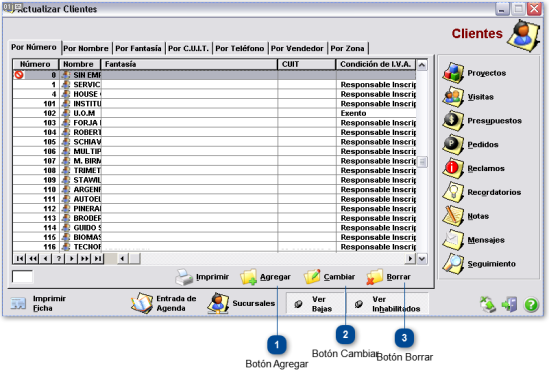Toggle Ver Inhabilitados option
This screenshot has width=549, height=383.
pos(388,304)
